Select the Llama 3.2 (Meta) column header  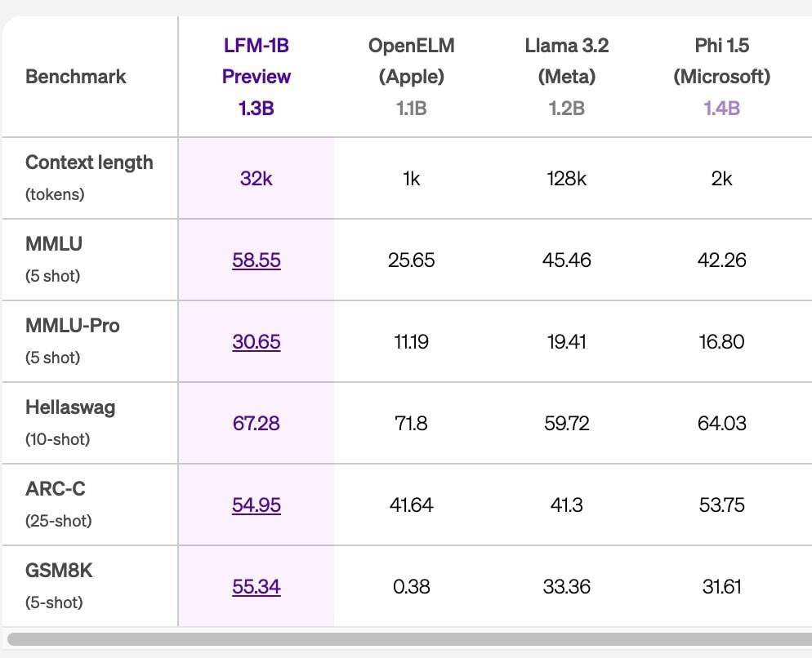tap(566, 76)
